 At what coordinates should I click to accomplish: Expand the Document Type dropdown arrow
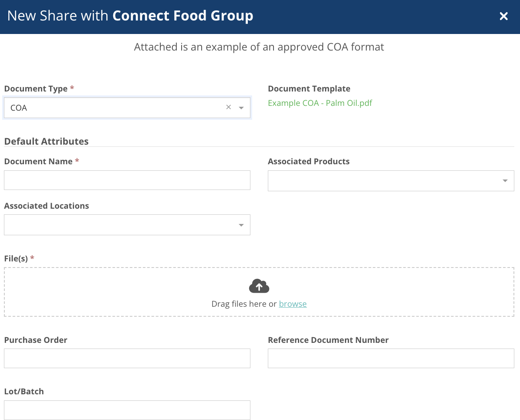241,108
